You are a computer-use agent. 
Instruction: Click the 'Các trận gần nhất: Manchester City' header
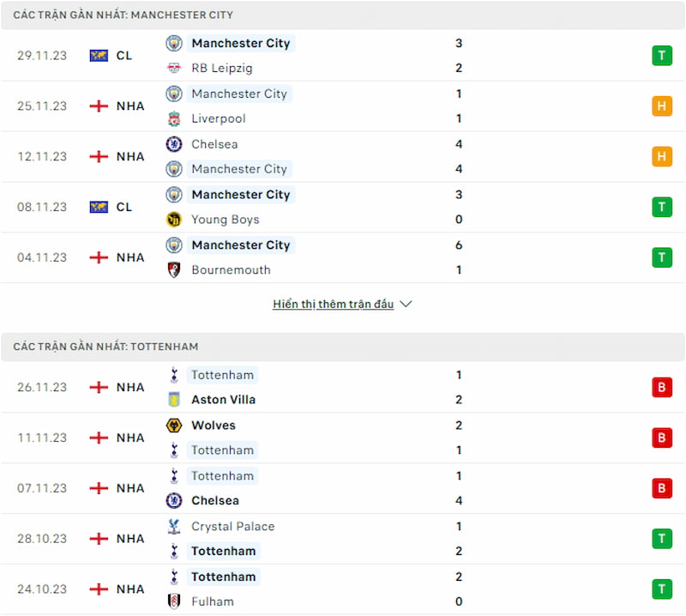(x=123, y=15)
